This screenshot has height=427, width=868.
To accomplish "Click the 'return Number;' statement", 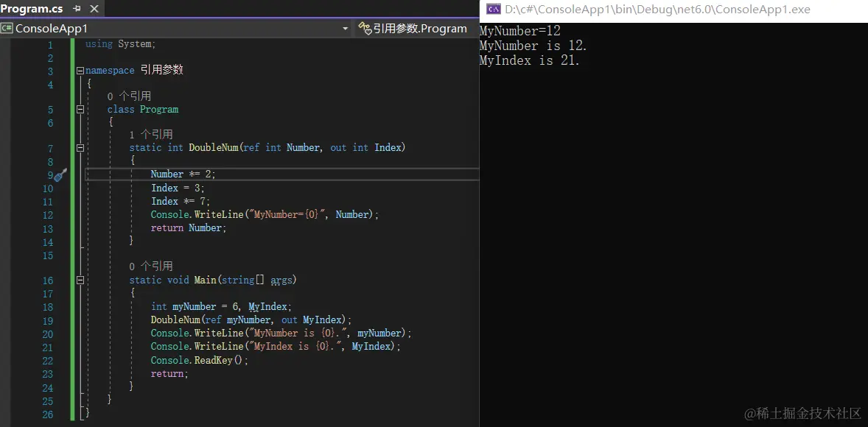I will (189, 228).
